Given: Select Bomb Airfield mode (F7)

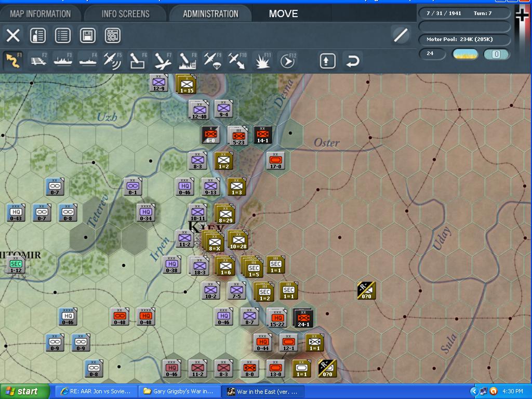Looking at the screenshot, I should tap(163, 61).
